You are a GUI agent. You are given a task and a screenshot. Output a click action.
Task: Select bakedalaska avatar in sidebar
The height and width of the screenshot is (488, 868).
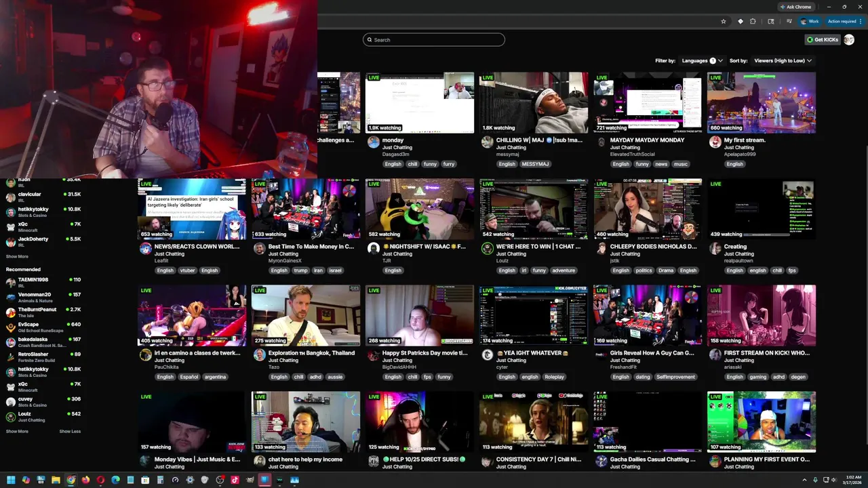10,342
